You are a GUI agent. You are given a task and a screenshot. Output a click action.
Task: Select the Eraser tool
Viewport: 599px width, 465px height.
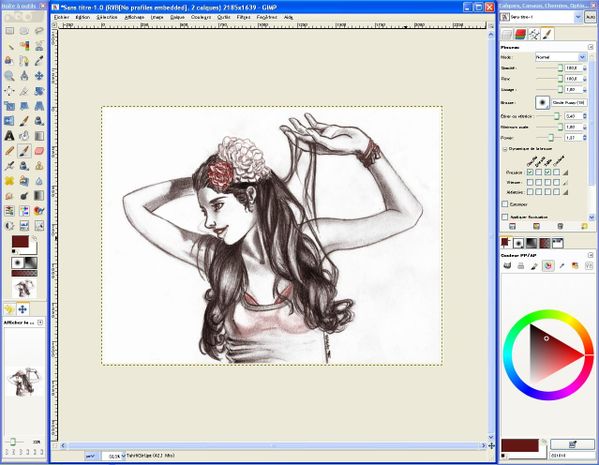pos(39,151)
